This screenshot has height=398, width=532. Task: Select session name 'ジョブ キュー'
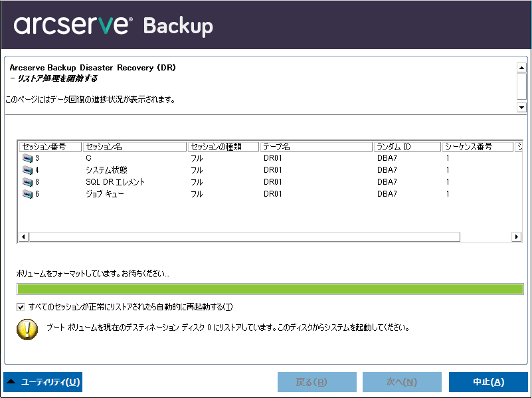pyautogui.click(x=105, y=194)
